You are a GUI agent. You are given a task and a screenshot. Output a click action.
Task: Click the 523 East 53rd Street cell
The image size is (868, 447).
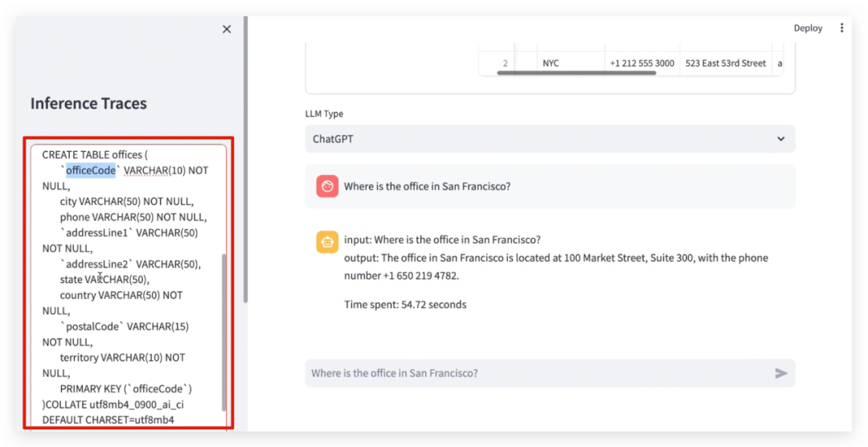click(725, 64)
